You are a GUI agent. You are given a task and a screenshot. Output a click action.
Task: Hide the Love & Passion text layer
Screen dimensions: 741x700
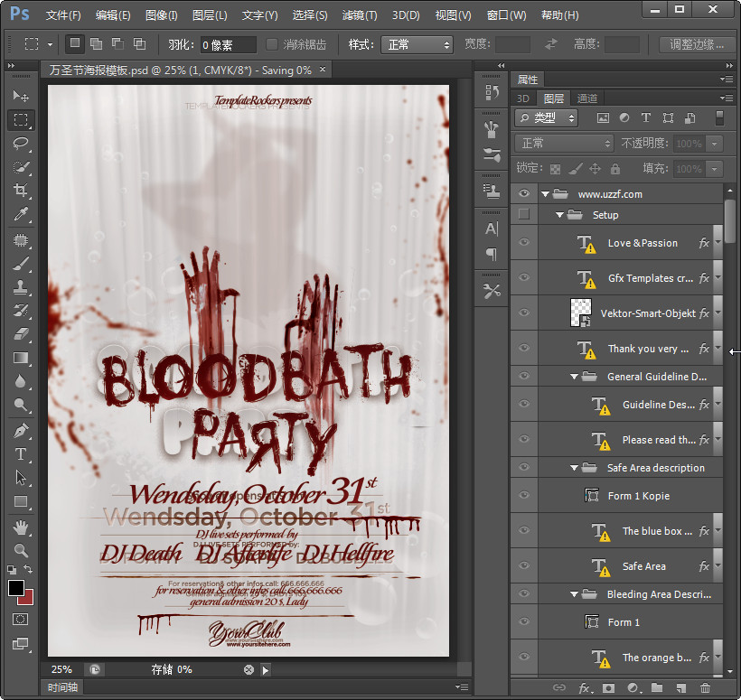[x=524, y=243]
